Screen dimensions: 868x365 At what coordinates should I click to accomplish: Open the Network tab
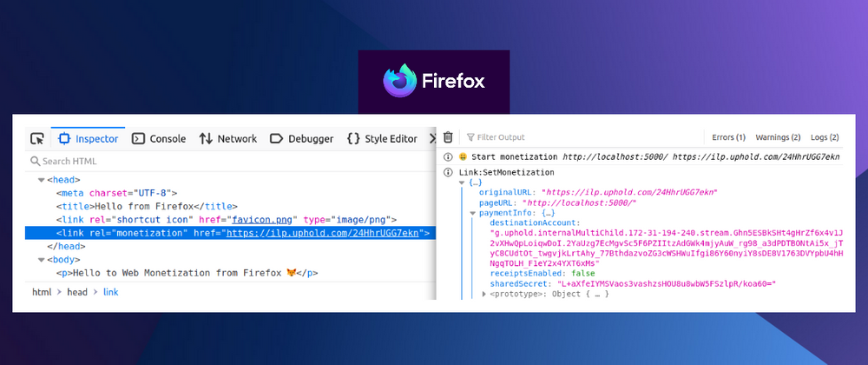coord(228,138)
